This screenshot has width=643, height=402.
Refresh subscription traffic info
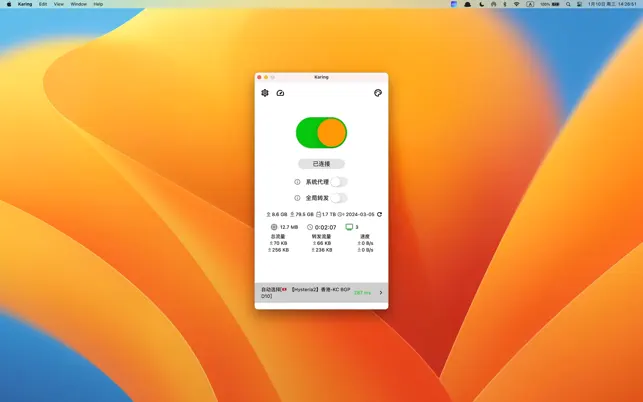pyautogui.click(x=379, y=214)
